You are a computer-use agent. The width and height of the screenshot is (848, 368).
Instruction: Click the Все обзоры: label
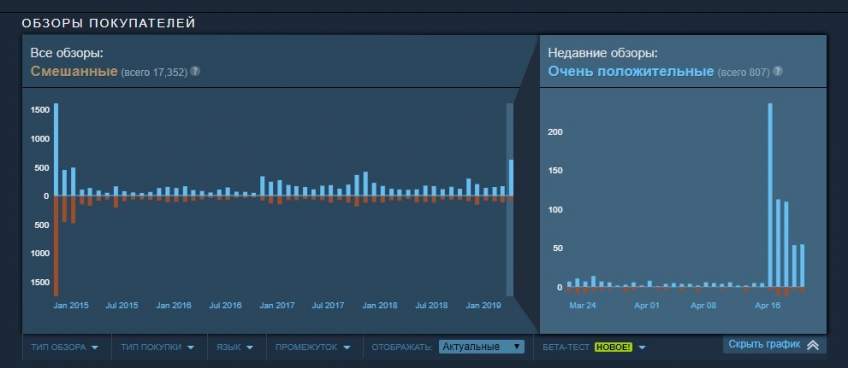pos(67,53)
